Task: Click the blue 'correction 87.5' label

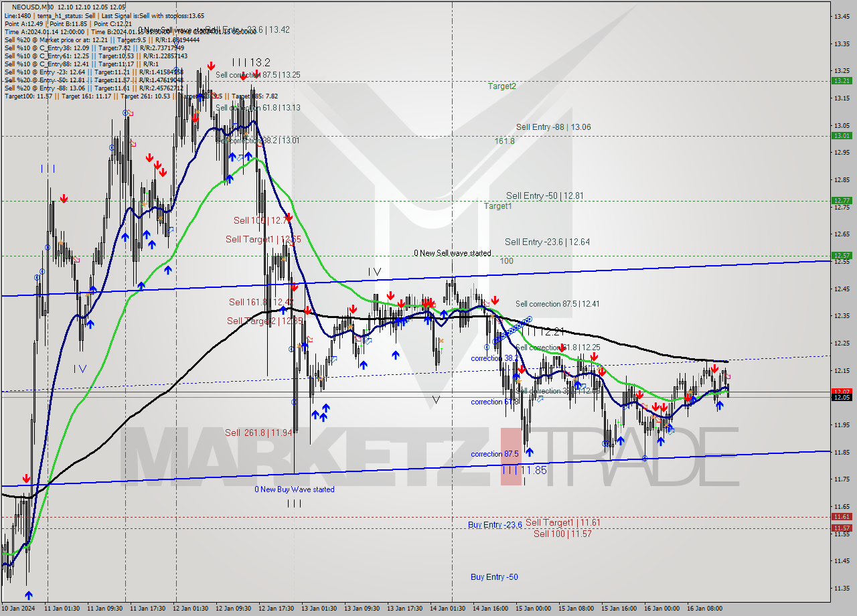Action: [494, 454]
